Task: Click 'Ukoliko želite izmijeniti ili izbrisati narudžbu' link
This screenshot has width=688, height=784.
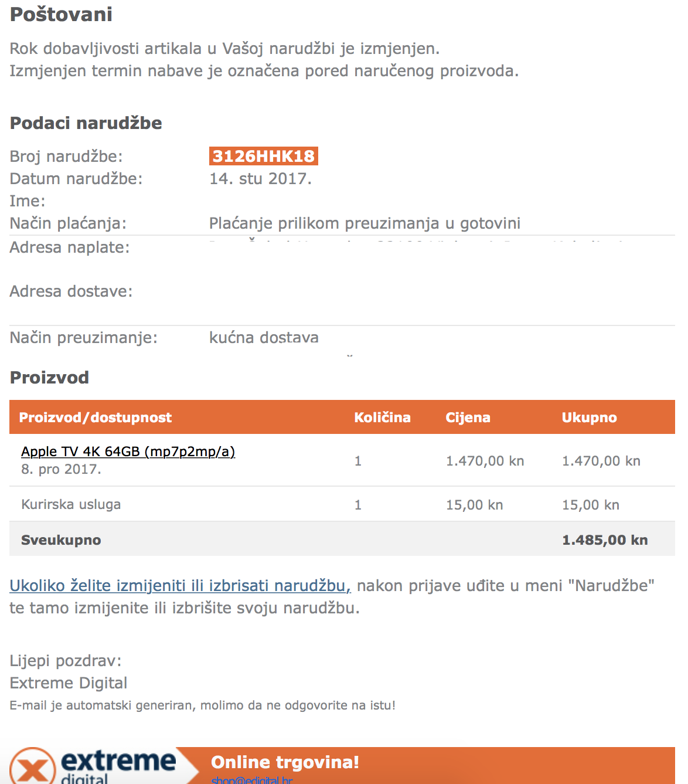Action: pos(180,585)
